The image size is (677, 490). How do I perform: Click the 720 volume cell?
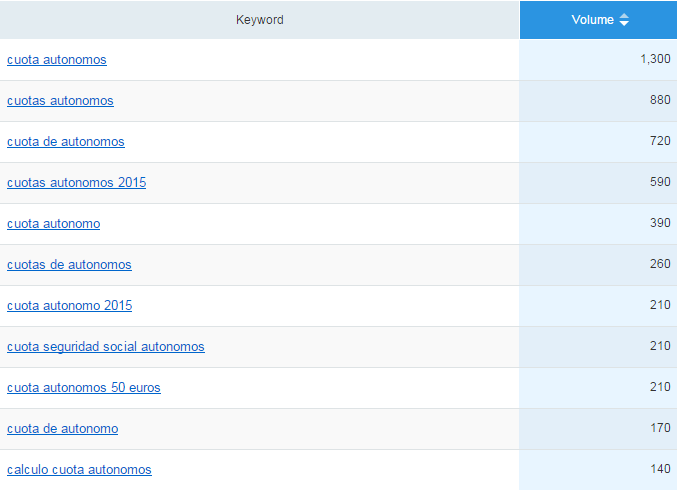[660, 142]
